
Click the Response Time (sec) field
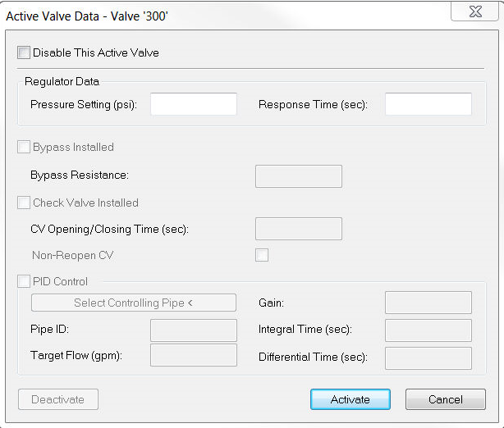428,104
